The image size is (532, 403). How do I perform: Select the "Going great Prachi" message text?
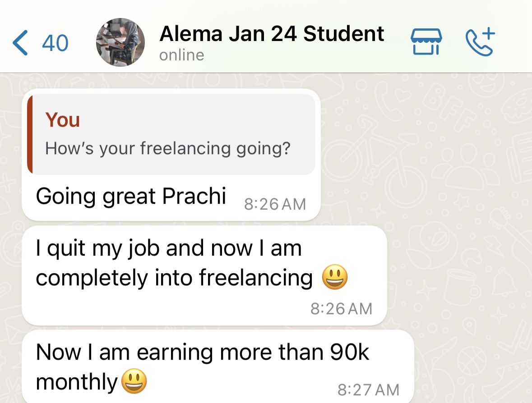pos(131,197)
